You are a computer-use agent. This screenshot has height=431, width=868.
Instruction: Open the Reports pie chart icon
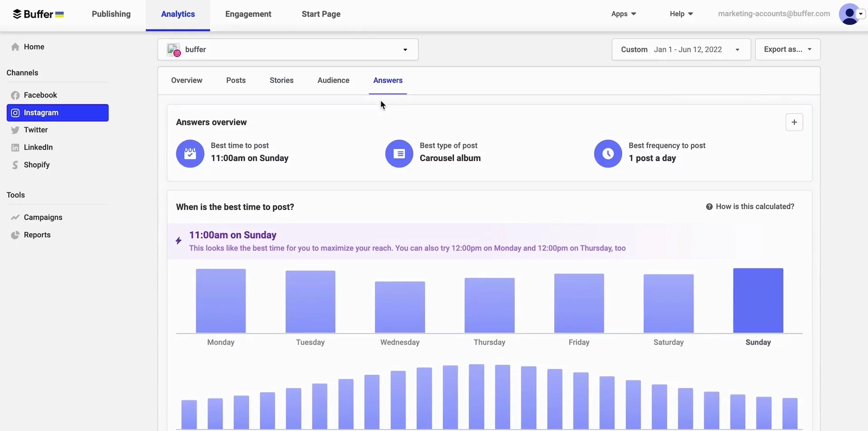(15, 235)
